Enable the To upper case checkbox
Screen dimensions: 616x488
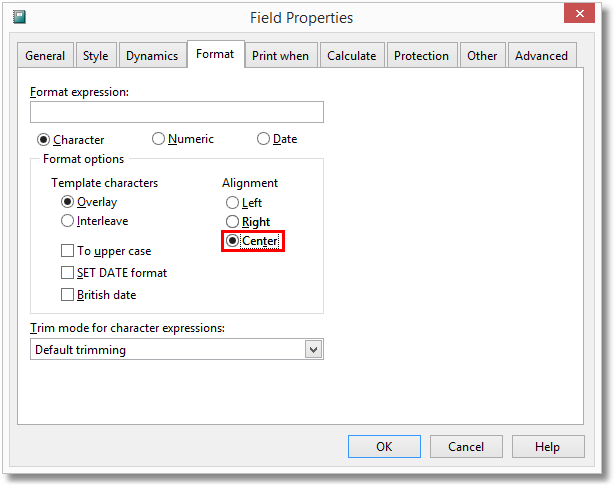pos(68,251)
